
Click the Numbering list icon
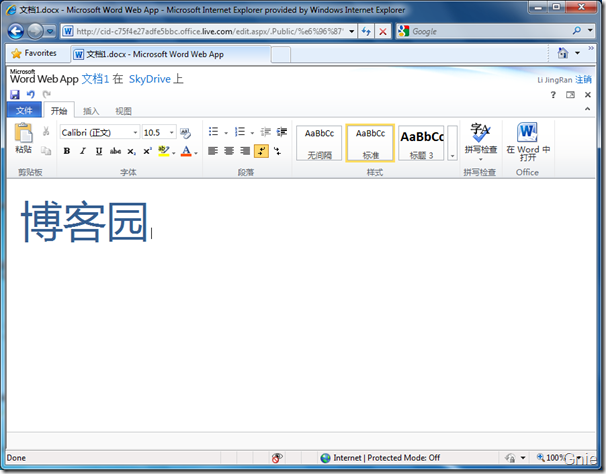pyautogui.click(x=240, y=132)
